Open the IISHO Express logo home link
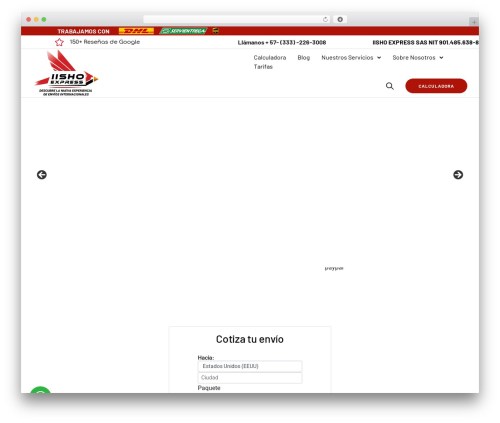The height and width of the screenshot is (423, 500). [66, 73]
